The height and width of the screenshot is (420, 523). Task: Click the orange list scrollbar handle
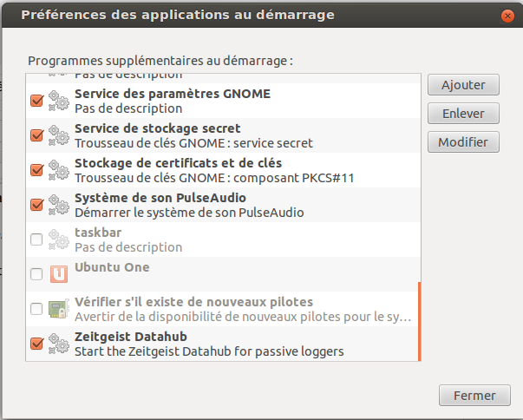click(x=419, y=321)
